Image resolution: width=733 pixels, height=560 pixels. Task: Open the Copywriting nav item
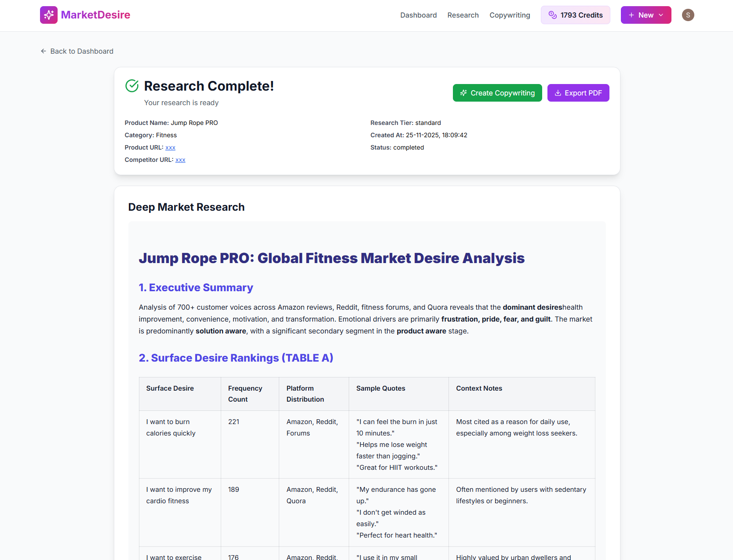coord(510,15)
